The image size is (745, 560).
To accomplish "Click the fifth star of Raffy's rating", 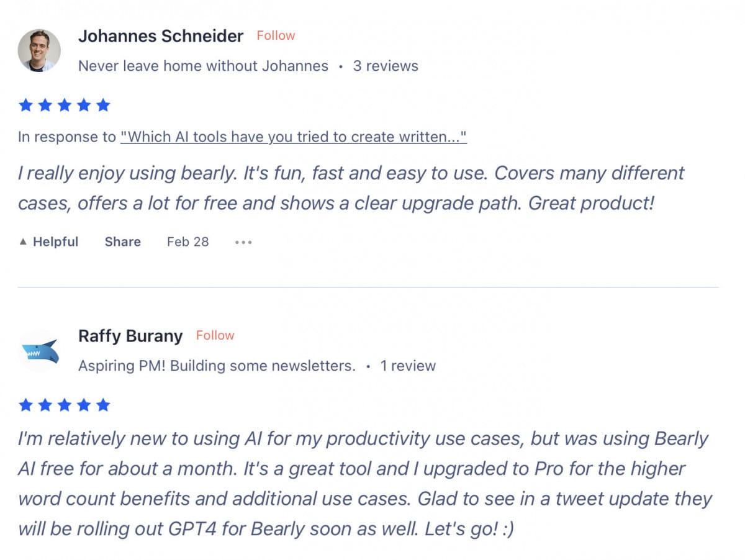I will 103,405.
